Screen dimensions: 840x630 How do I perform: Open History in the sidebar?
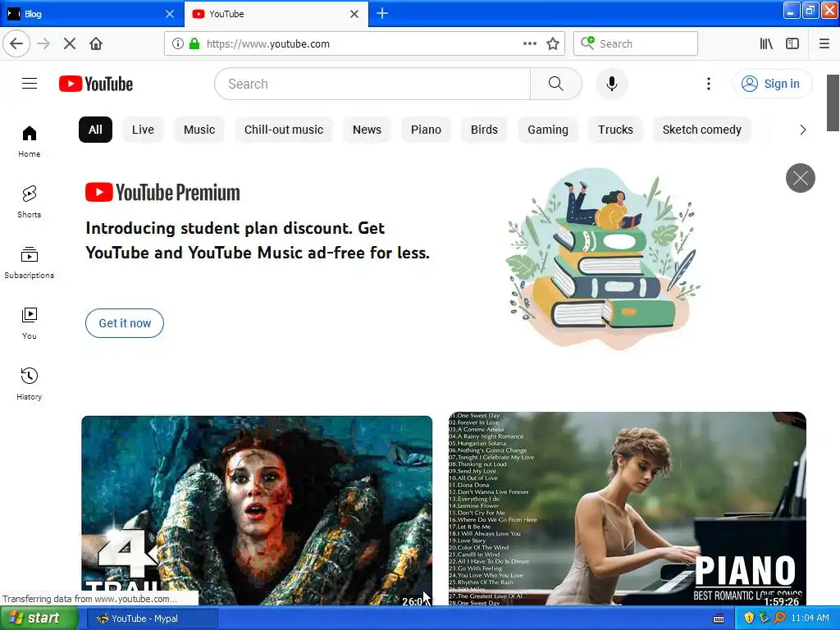click(29, 384)
